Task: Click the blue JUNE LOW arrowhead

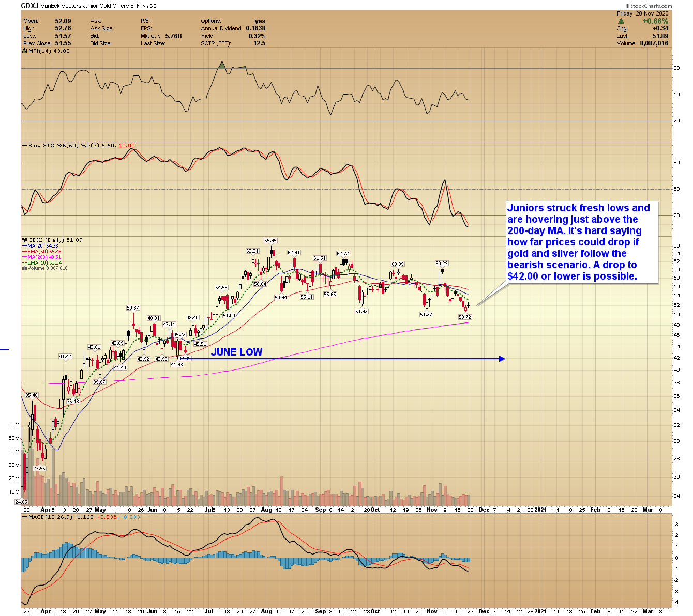Action: tap(502, 359)
